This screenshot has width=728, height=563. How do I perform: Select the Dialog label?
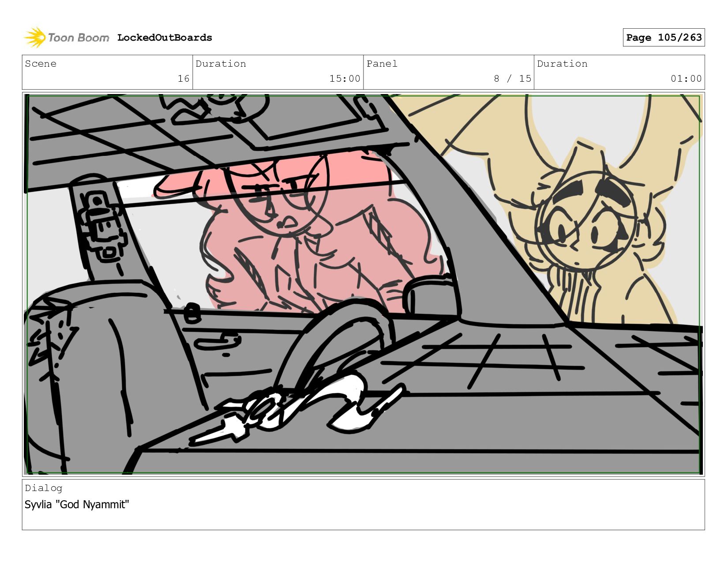[x=44, y=488]
